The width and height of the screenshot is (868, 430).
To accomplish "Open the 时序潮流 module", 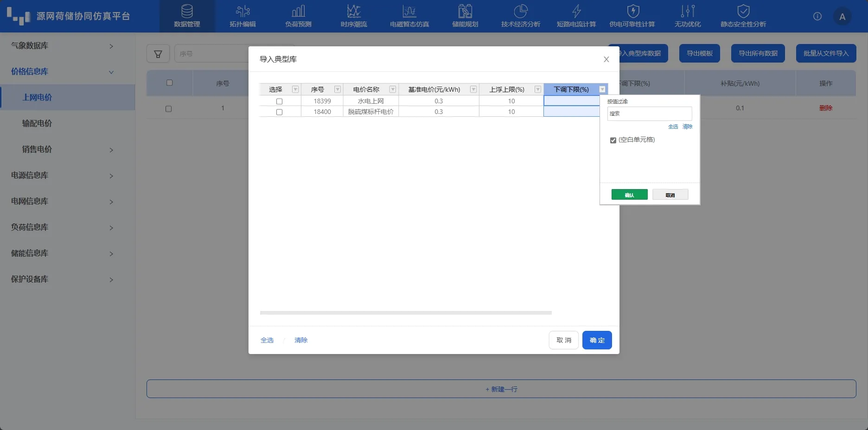I will click(354, 16).
